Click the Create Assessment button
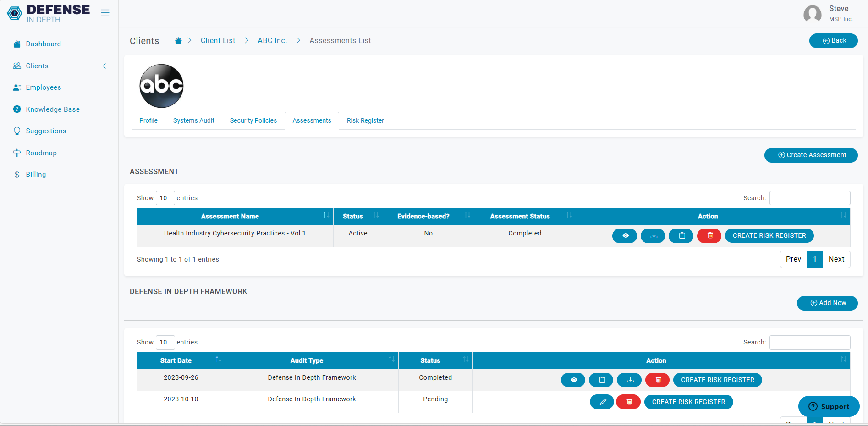 pyautogui.click(x=811, y=155)
